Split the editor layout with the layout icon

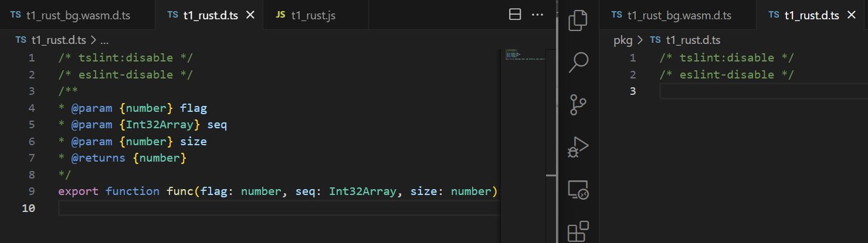click(515, 15)
